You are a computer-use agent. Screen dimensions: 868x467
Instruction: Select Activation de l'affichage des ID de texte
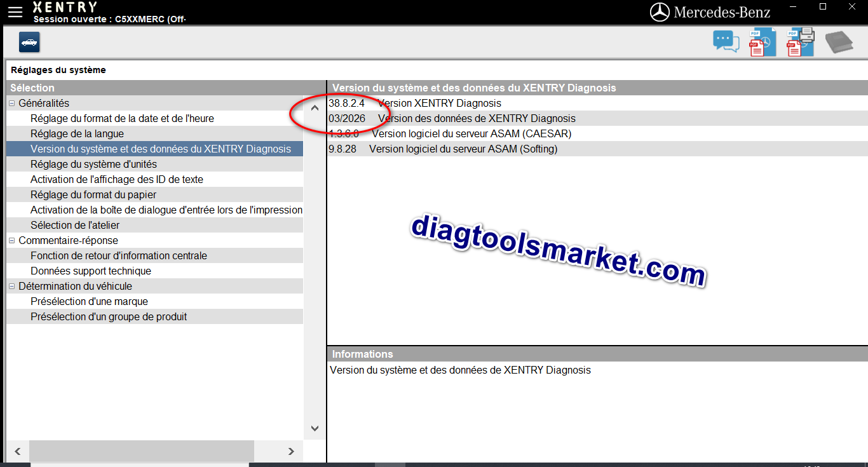(117, 179)
